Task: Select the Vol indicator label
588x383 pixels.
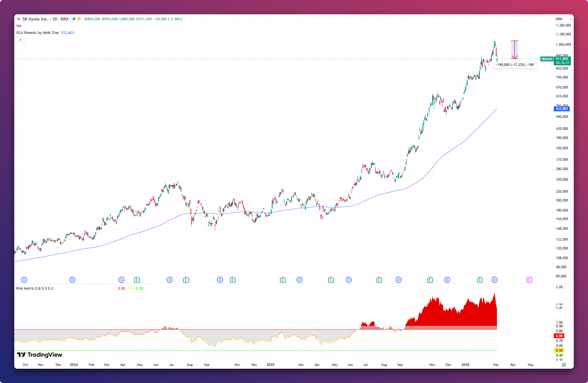Action: [x=19, y=26]
